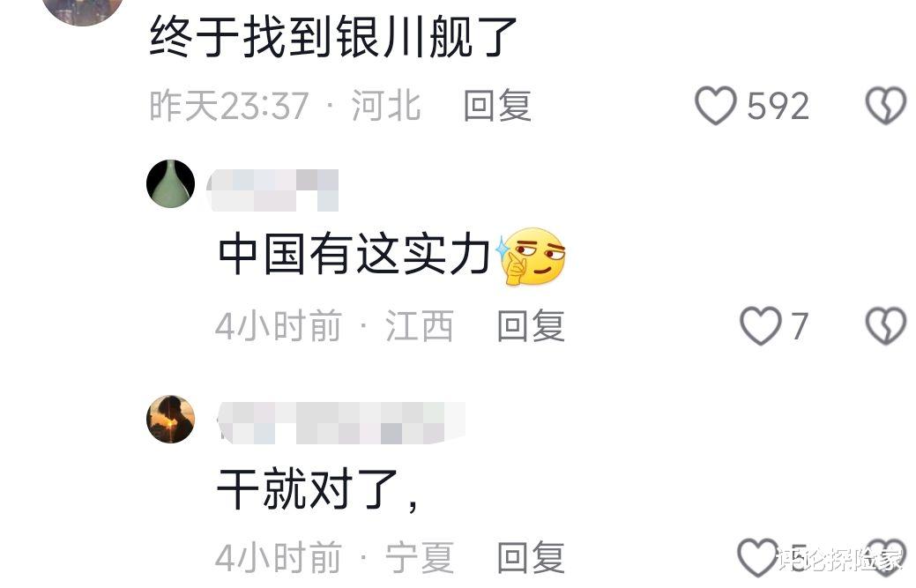This screenshot has width=916, height=588.
Task: Tap the 评论探险家 watermark
Action: (840, 560)
